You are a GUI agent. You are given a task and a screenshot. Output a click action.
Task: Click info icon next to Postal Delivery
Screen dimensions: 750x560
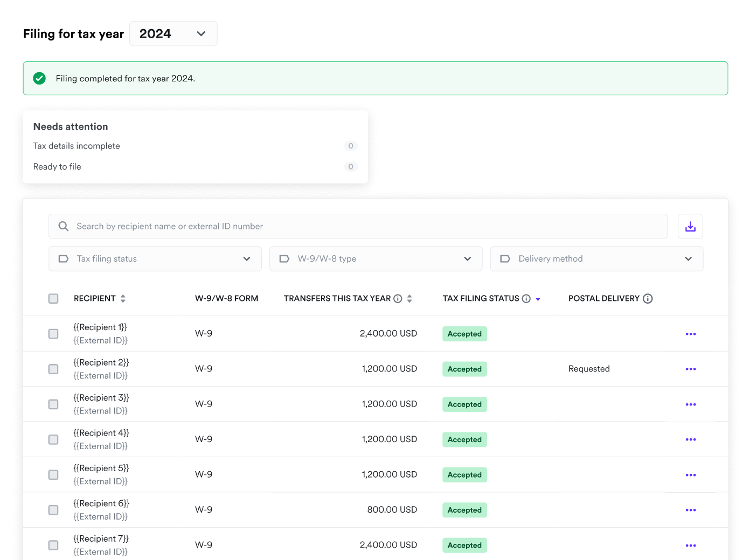pyautogui.click(x=648, y=299)
